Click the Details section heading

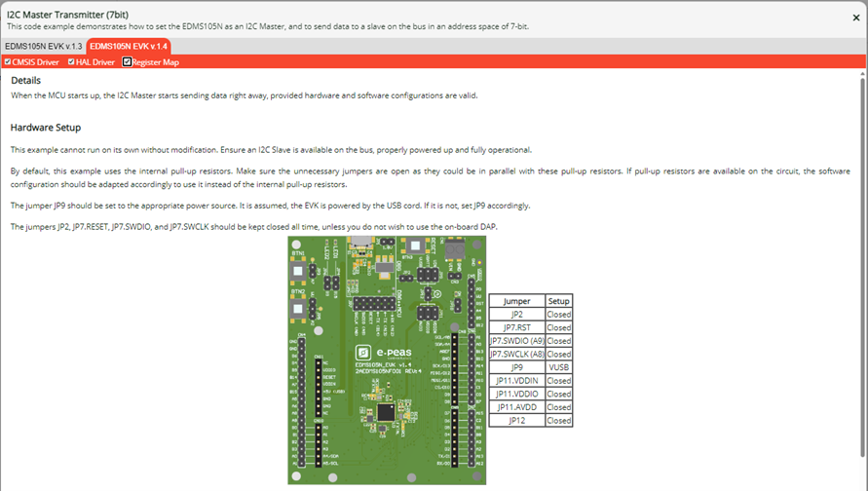(25, 80)
